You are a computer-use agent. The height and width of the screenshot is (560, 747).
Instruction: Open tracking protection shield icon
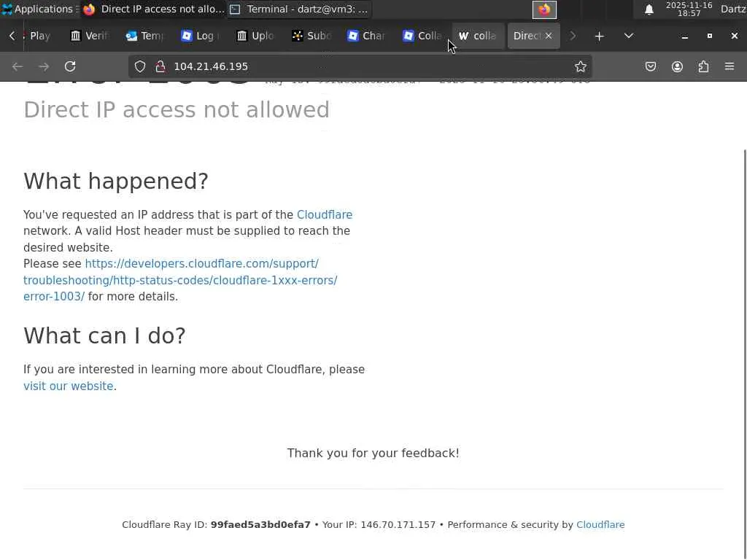tap(139, 66)
